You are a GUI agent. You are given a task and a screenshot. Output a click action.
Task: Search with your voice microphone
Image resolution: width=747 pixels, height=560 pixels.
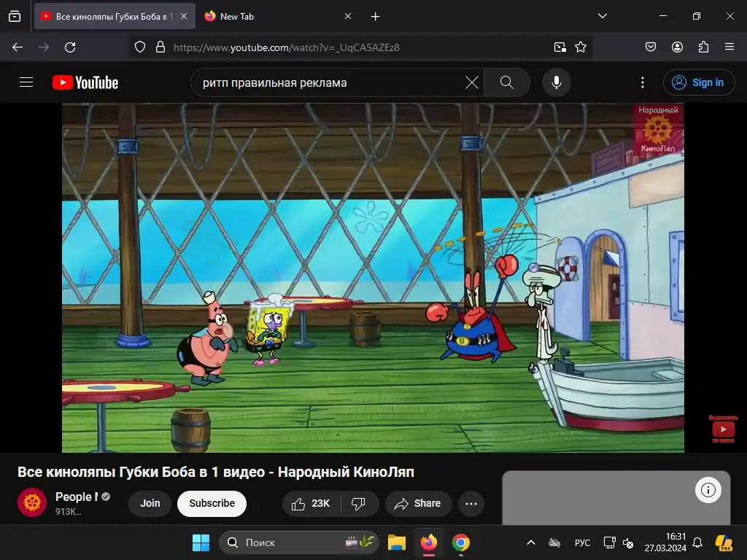point(557,82)
